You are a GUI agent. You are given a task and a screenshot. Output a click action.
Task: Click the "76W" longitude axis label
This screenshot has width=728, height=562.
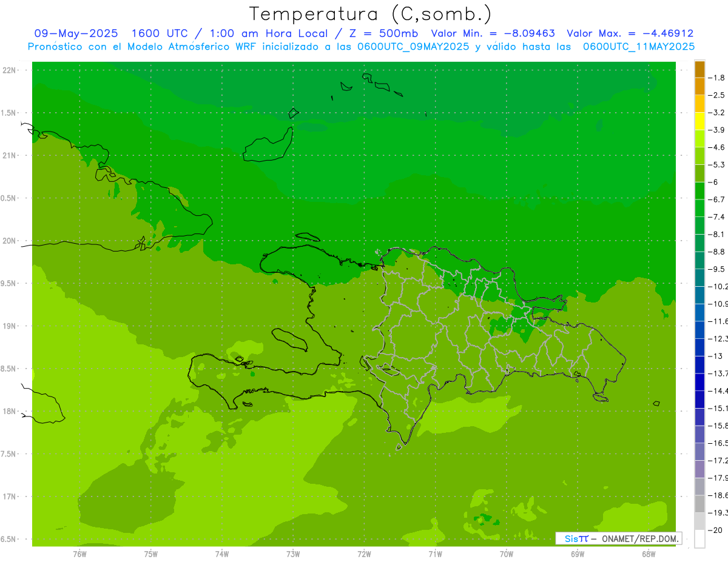79,554
